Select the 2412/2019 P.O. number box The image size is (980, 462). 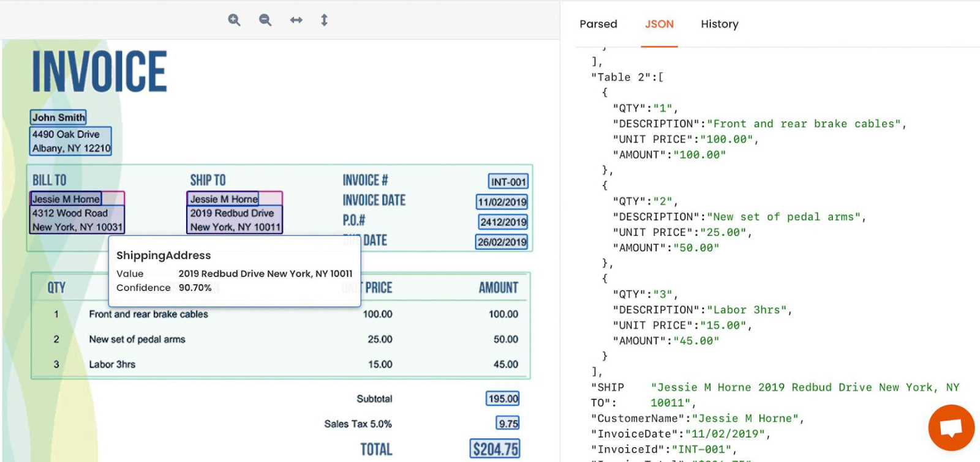[x=503, y=222]
